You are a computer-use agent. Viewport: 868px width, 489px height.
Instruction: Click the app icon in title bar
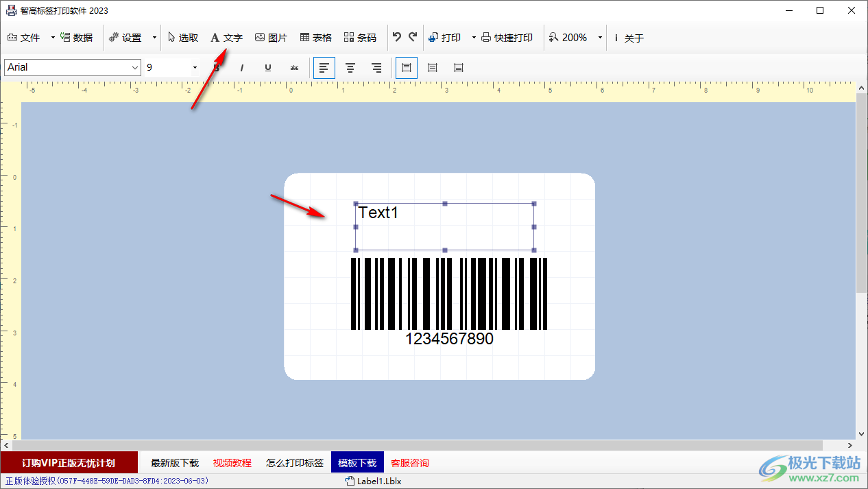(x=11, y=10)
